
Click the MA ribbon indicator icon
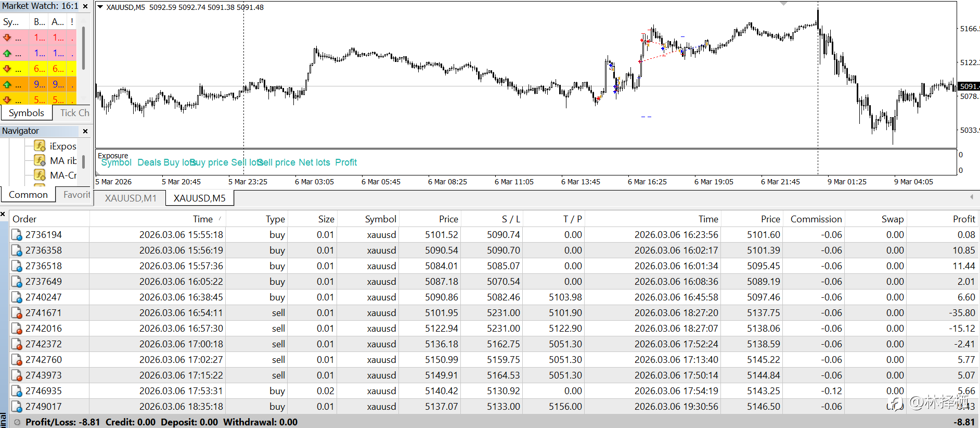[x=40, y=160]
